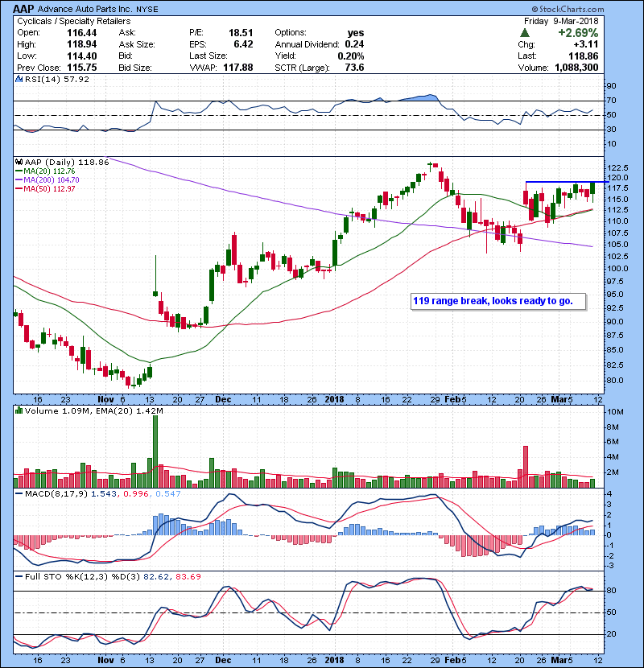This screenshot has width=644, height=668.
Task: Click the Low value 114.40
Action: pos(82,56)
